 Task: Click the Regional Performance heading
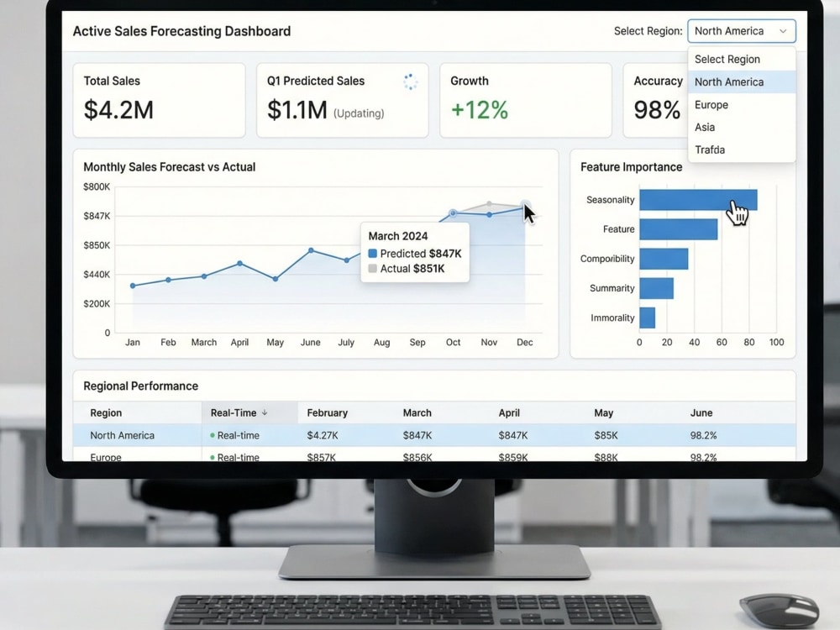[x=141, y=386]
